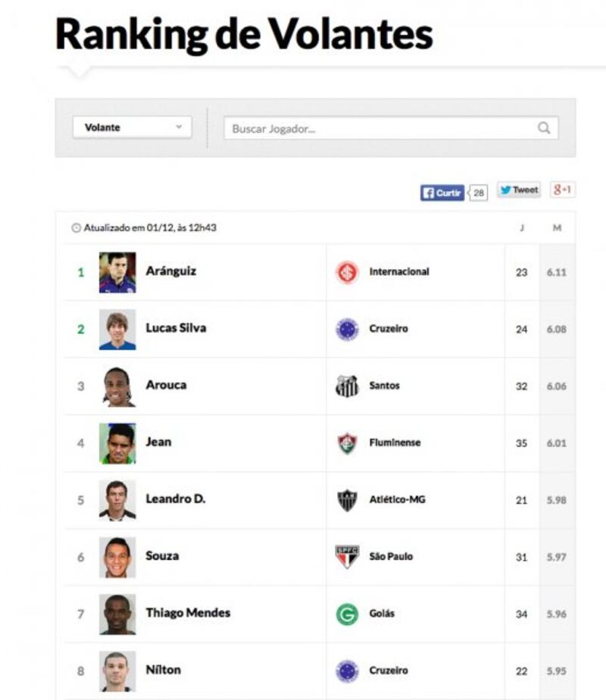Image resolution: width=606 pixels, height=700 pixels.
Task: Open the Arouca player name link
Action: [x=166, y=385]
